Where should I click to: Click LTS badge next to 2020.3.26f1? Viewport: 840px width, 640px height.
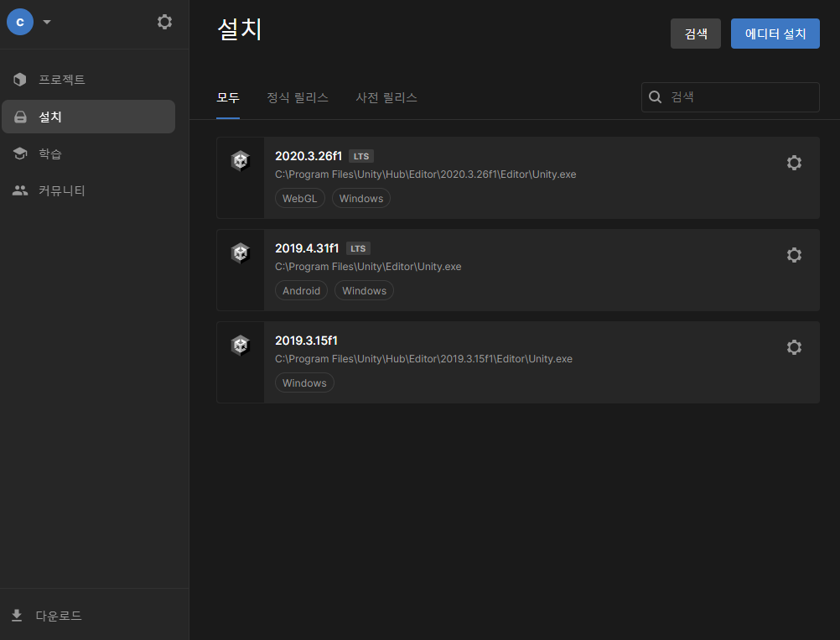(x=361, y=157)
